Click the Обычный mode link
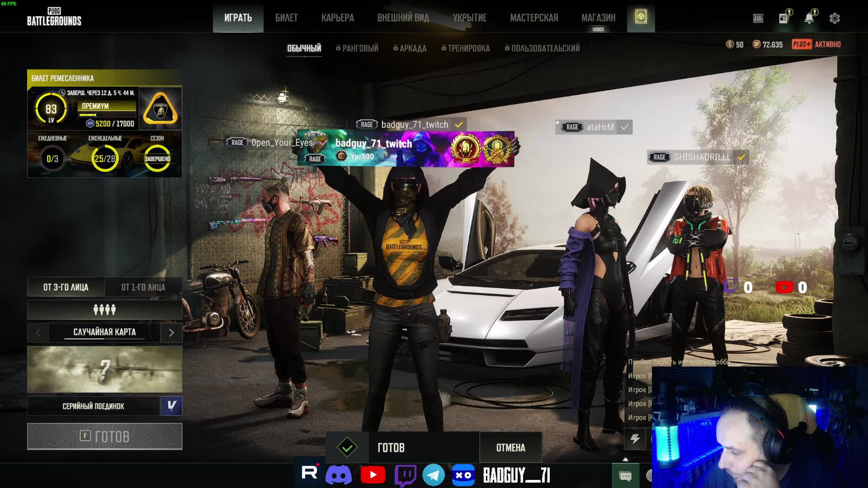Viewport: 868px width, 488px height. [304, 48]
